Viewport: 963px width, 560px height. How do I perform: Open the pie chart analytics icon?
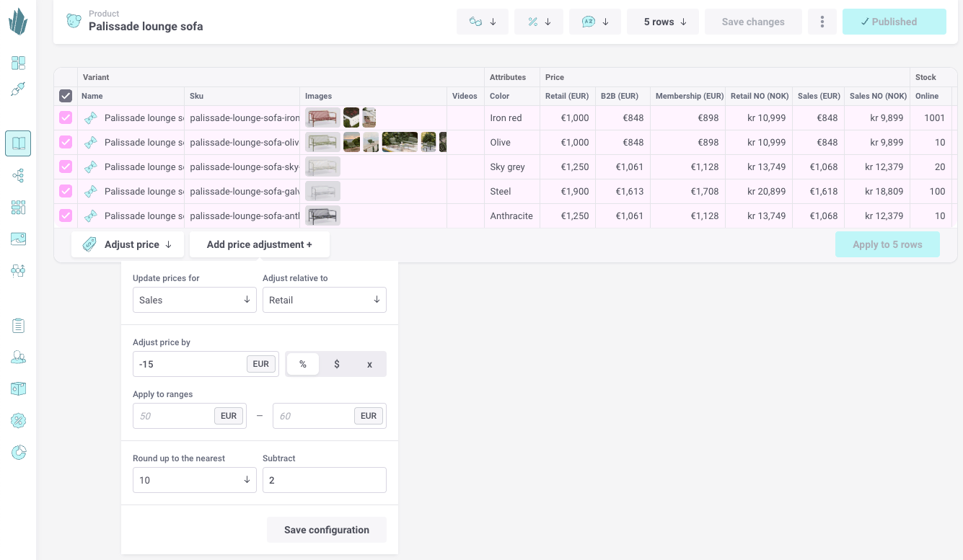[x=18, y=453]
